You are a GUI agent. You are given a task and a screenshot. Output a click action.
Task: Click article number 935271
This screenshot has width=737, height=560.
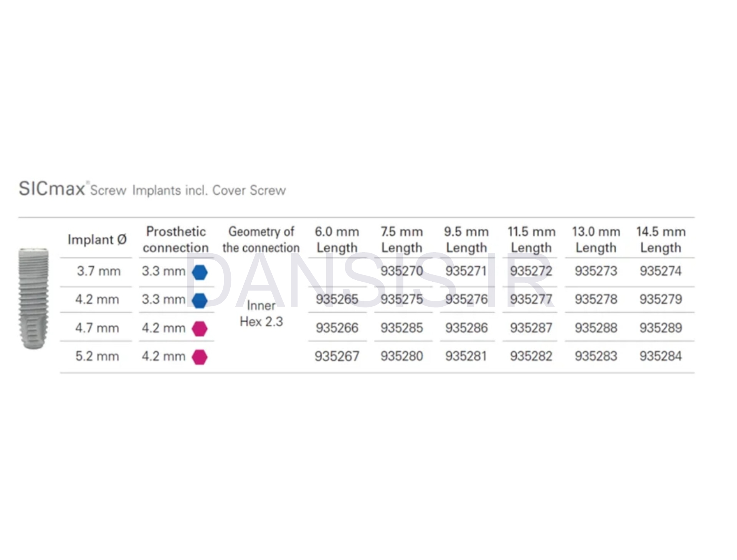466,271
